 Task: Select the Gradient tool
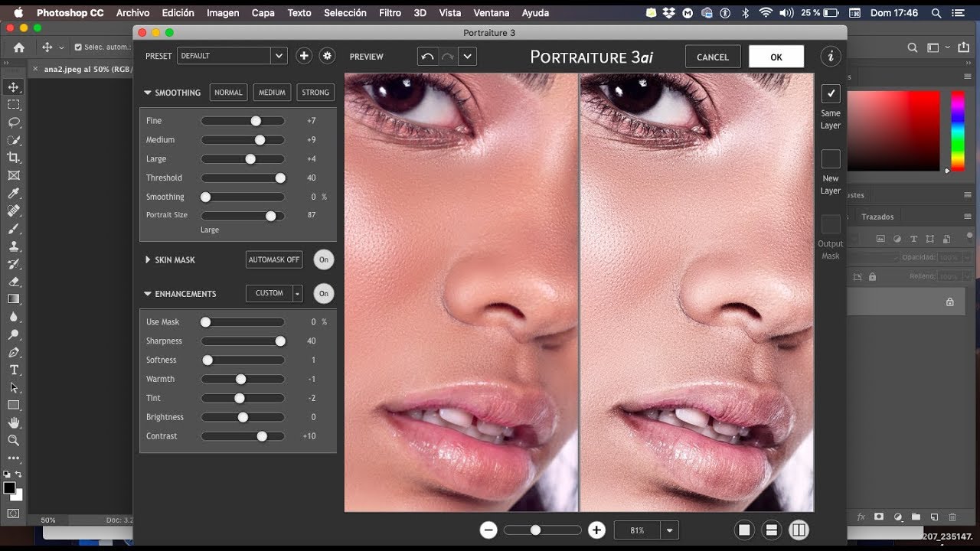(x=14, y=298)
